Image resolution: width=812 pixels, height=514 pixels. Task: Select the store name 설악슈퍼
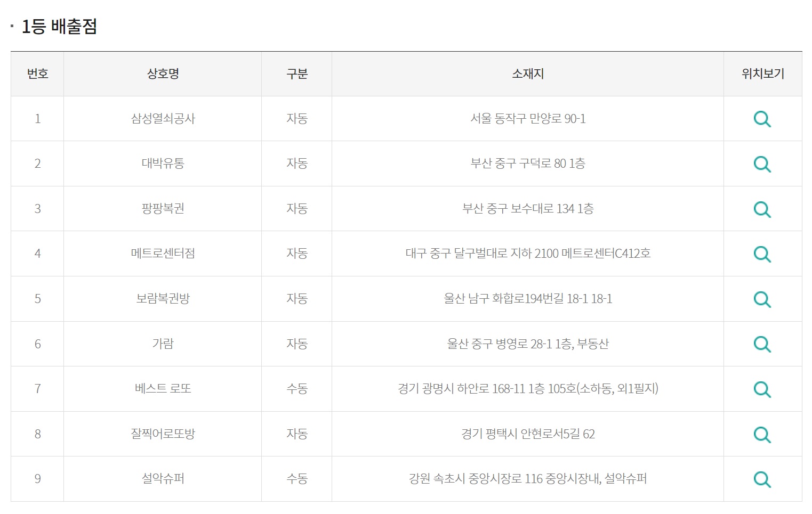(162, 479)
